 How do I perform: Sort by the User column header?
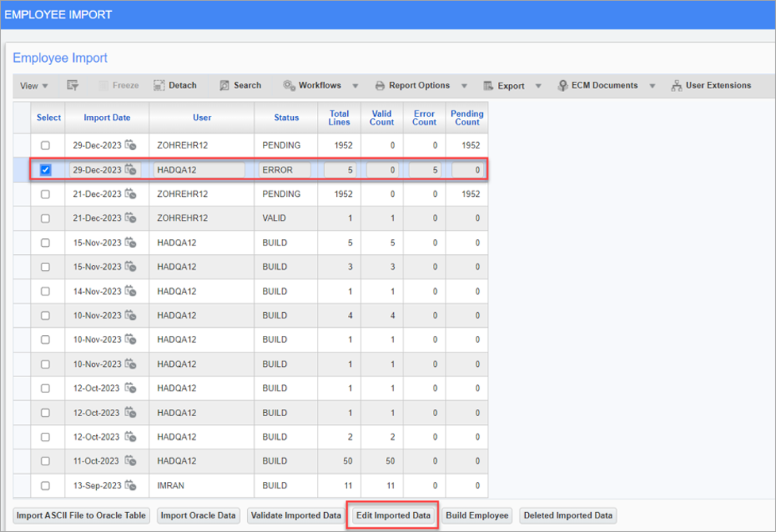(x=202, y=118)
